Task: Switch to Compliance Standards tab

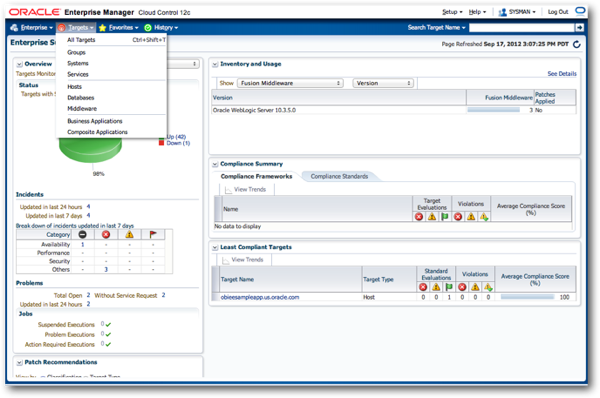Action: pyautogui.click(x=339, y=176)
